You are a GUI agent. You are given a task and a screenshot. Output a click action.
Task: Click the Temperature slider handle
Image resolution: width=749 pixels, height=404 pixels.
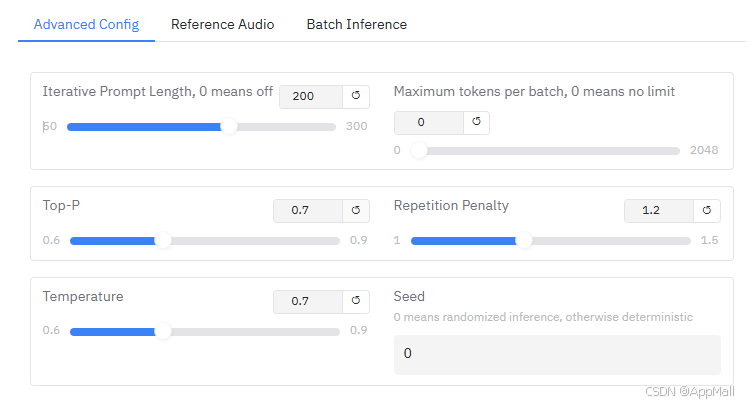(163, 331)
